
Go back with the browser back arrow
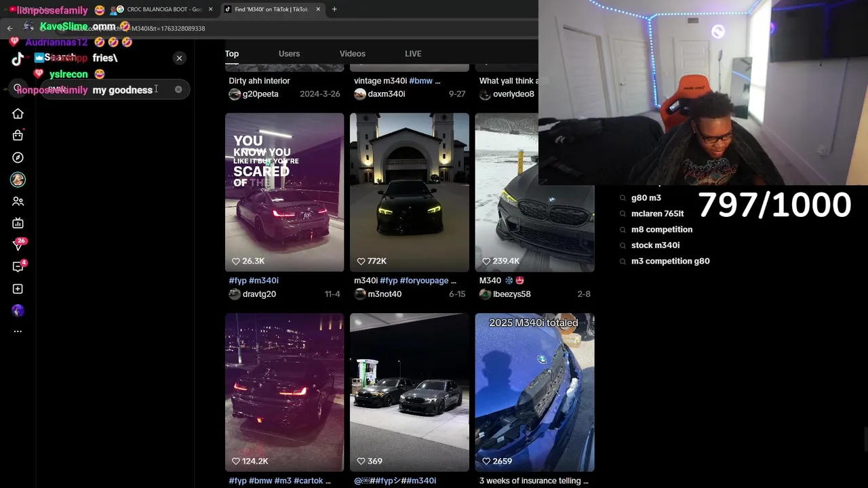point(9,28)
